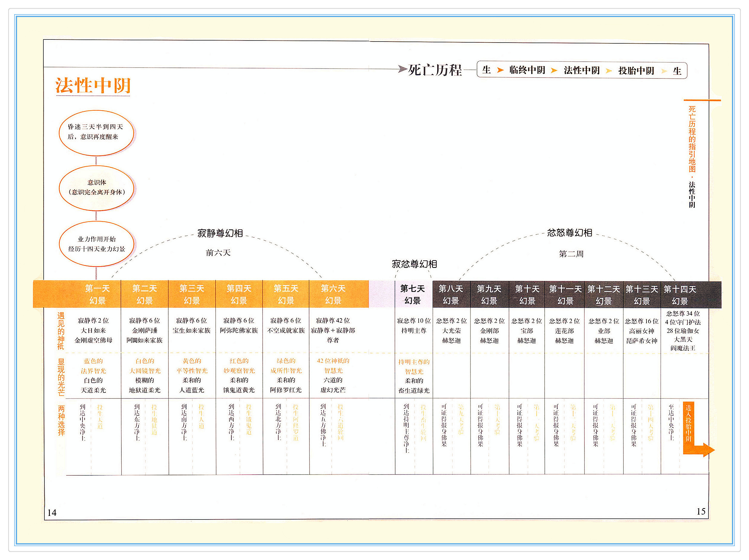This screenshot has height=560, width=749.
Task: Click the 寂静尊幻相 label
Action: [x=220, y=234]
